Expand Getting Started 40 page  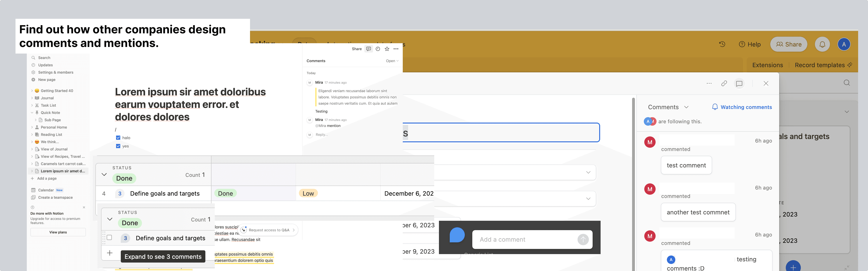click(x=32, y=91)
